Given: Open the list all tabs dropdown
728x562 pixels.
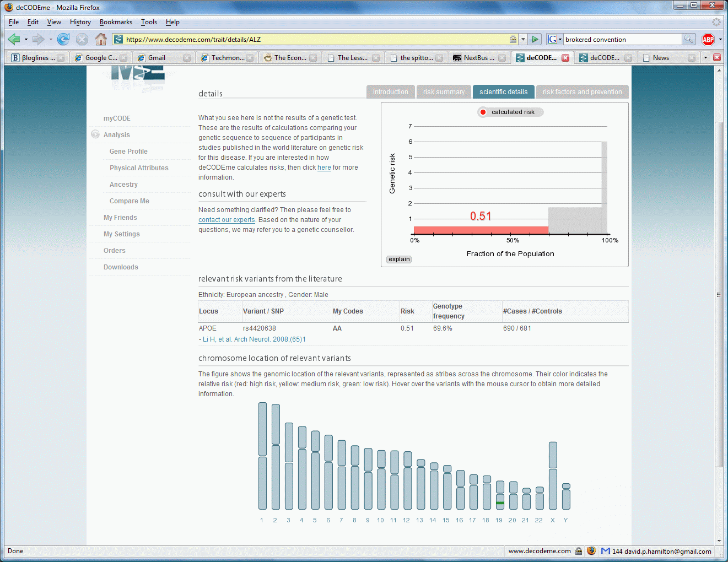Looking at the screenshot, I should tap(705, 57).
